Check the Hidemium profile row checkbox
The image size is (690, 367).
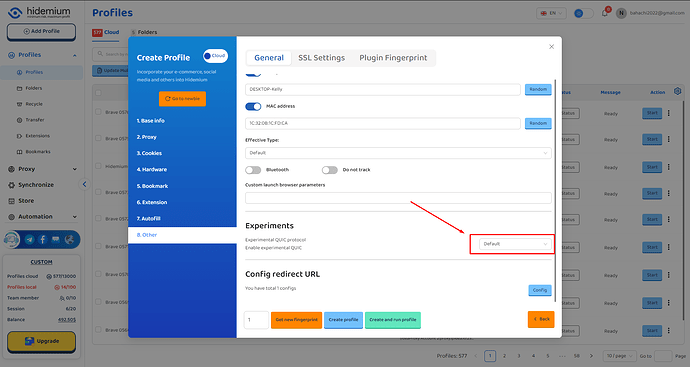click(x=98, y=166)
